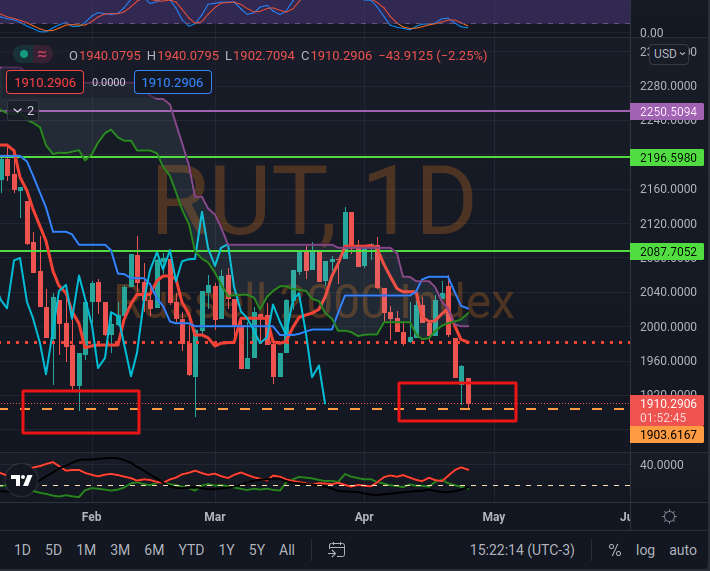Click the 2250.5094 purple price label

668,112
